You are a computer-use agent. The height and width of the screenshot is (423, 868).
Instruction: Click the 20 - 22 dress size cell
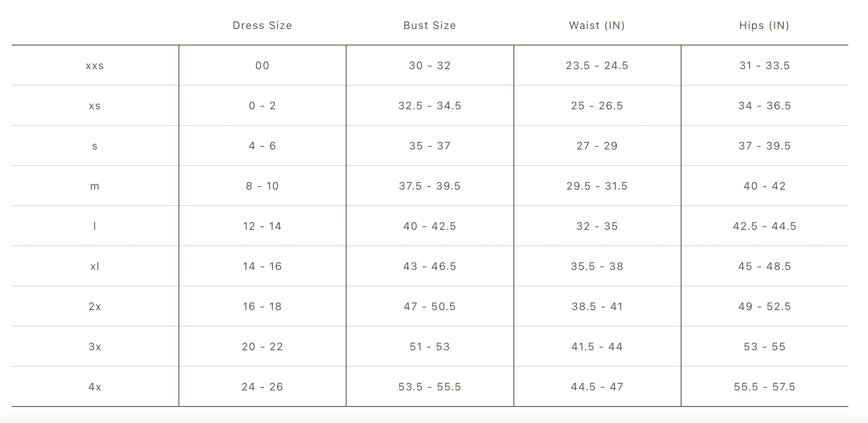(262, 347)
